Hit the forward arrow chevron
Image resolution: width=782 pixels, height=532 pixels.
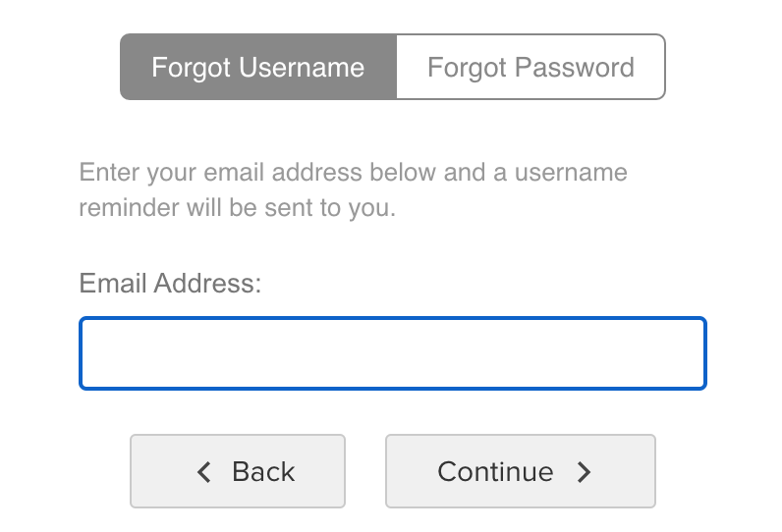click(x=585, y=472)
